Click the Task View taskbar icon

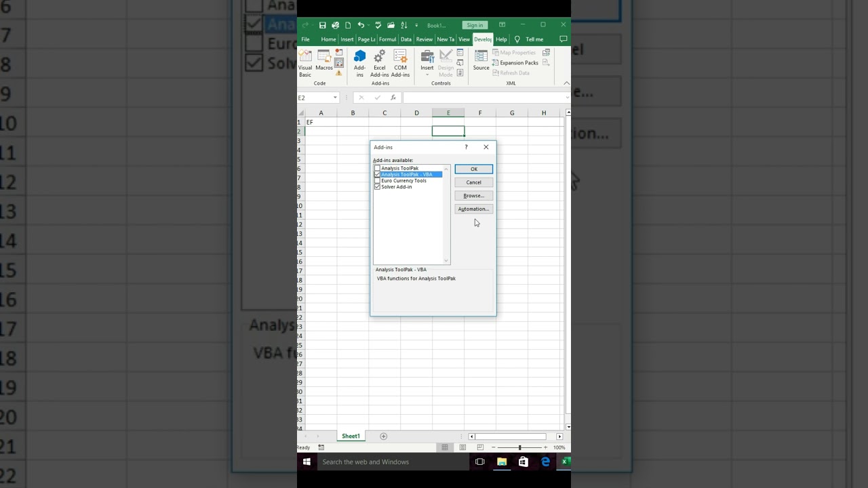[x=480, y=462]
